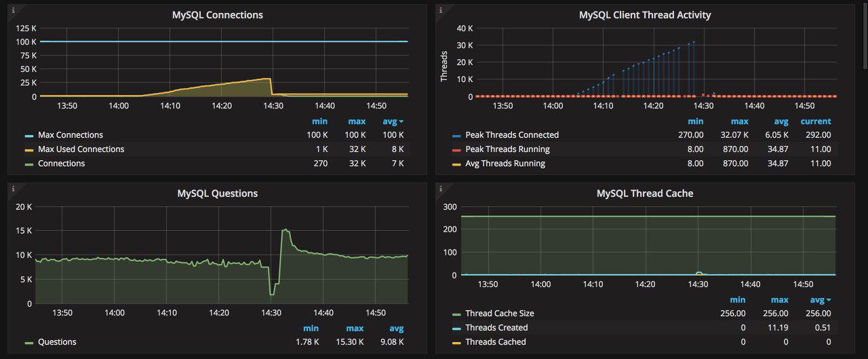
Task: Toggle the Peak Threads Running legend series
Action: [507, 149]
